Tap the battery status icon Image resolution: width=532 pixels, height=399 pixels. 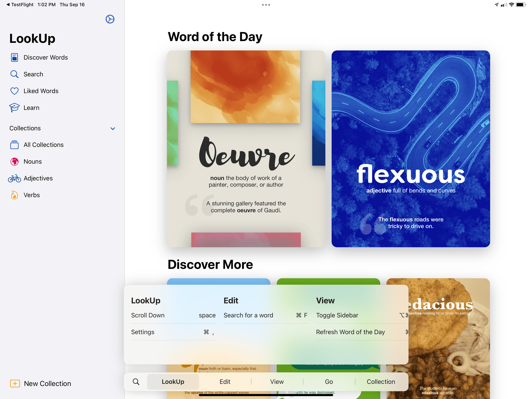521,4
